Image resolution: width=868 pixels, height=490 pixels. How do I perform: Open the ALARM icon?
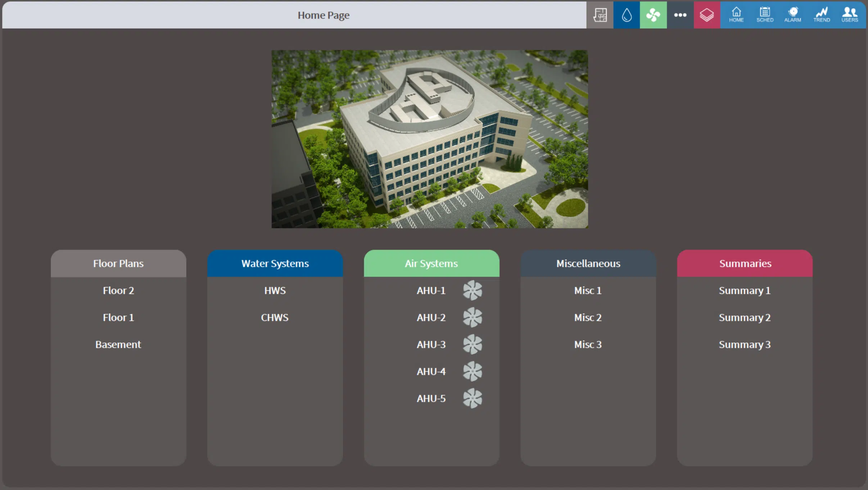[793, 15]
